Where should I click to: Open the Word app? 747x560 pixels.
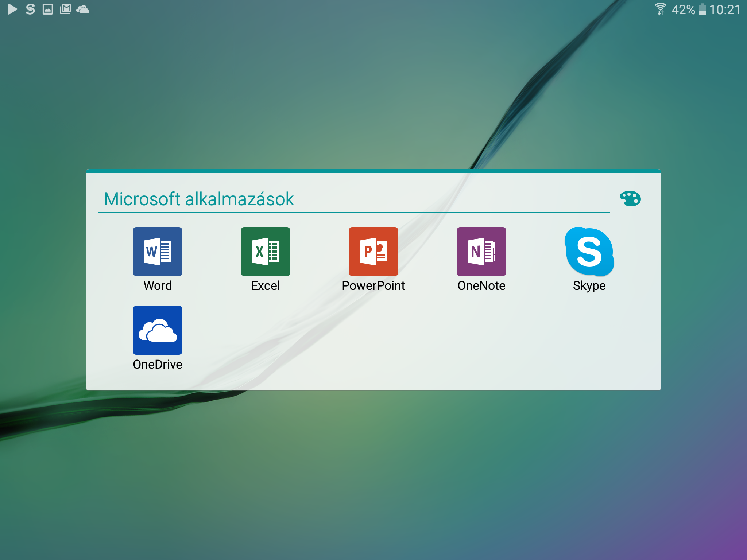tap(157, 251)
